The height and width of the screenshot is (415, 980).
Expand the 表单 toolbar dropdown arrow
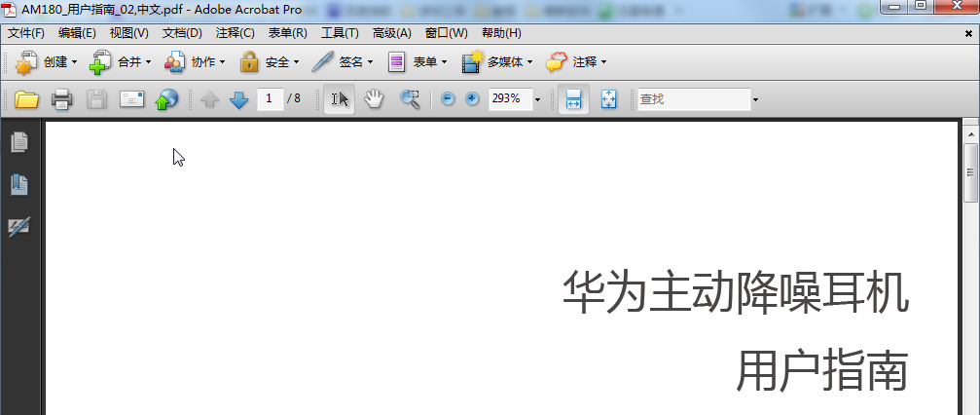pyautogui.click(x=444, y=62)
